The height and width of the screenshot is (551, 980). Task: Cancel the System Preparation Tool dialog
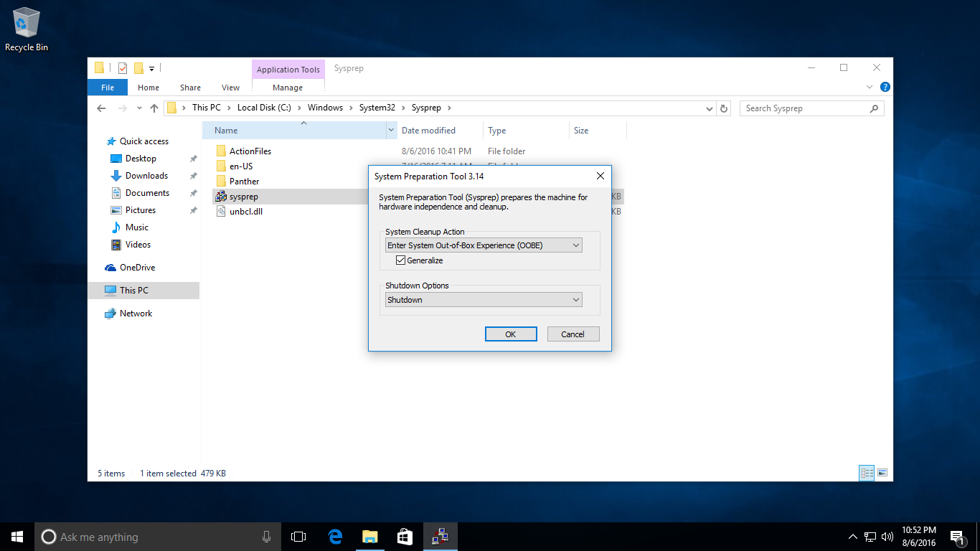(x=573, y=334)
